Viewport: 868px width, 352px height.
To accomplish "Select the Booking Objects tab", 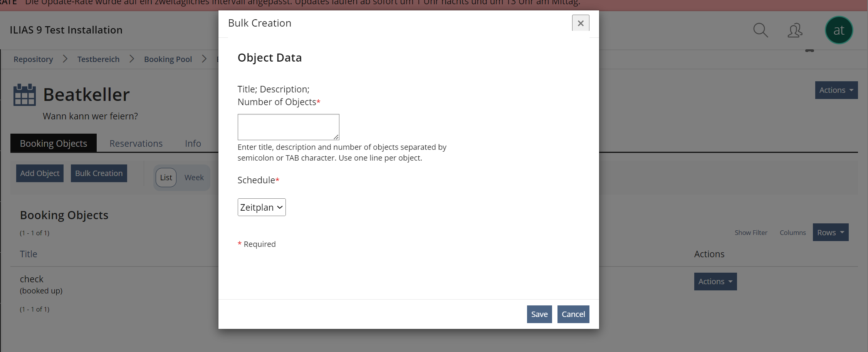I will point(54,143).
